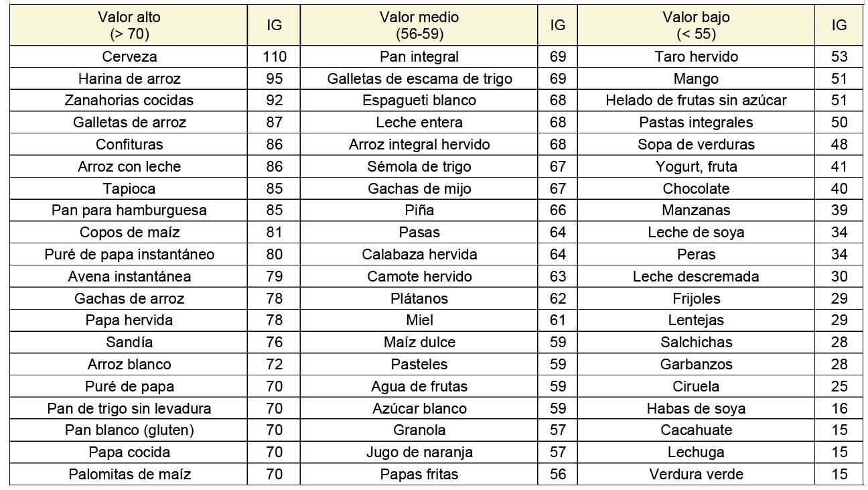Select the 'Leche descremada' entry

696,276
